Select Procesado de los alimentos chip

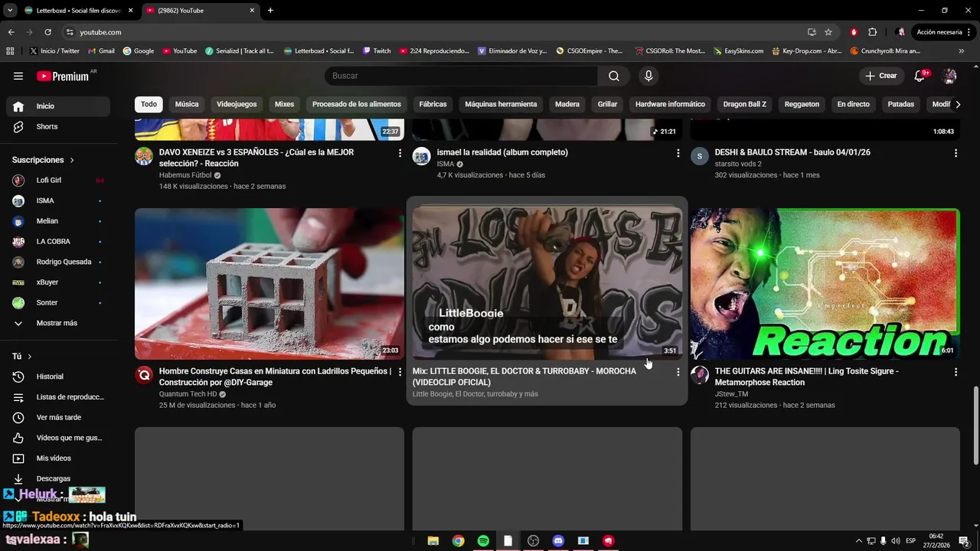357,104
